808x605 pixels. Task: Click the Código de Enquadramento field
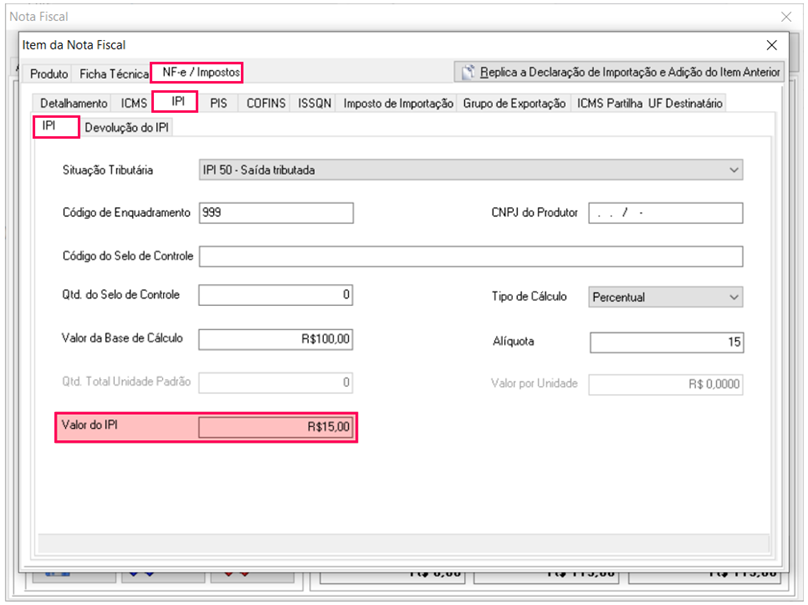[x=276, y=213]
